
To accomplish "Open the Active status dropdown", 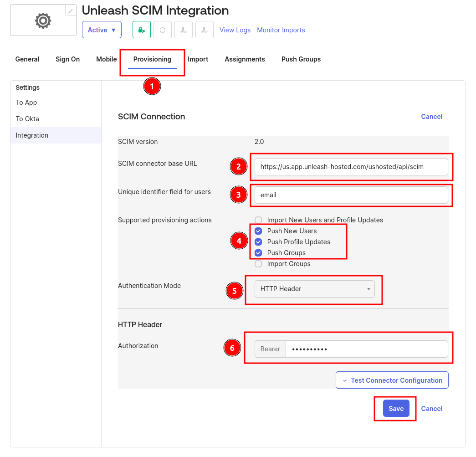I will (x=102, y=29).
